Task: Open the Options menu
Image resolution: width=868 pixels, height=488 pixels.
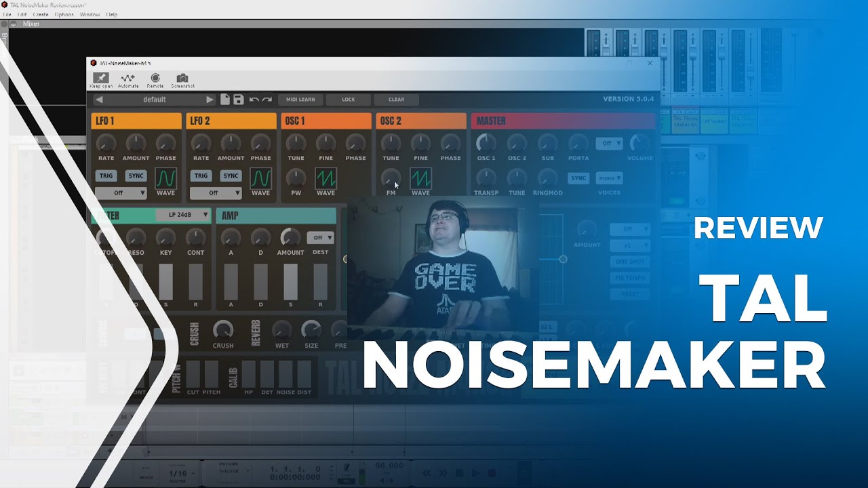Action: [64, 14]
